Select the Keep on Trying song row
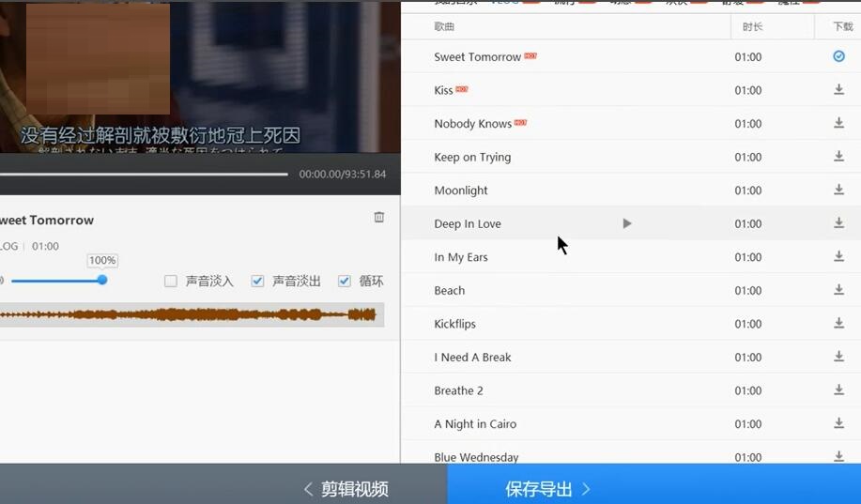This screenshot has width=861, height=504. click(472, 157)
